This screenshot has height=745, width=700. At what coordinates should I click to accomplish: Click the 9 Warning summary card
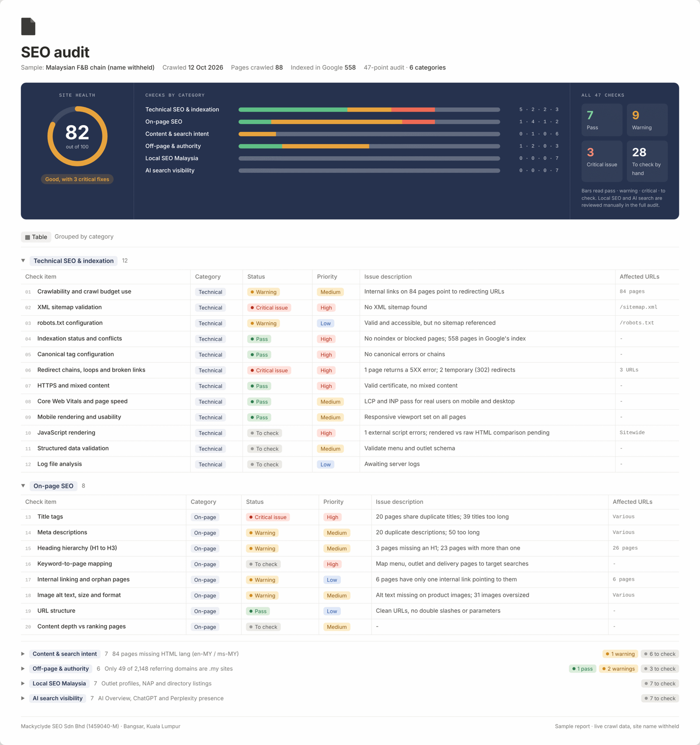647,120
